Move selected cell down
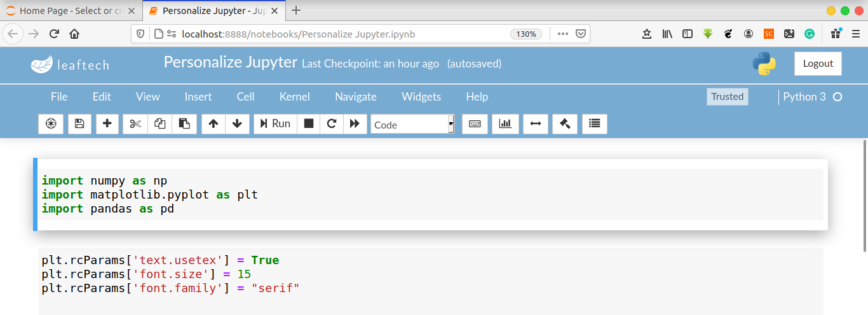Image resolution: width=868 pixels, height=315 pixels. tap(237, 124)
